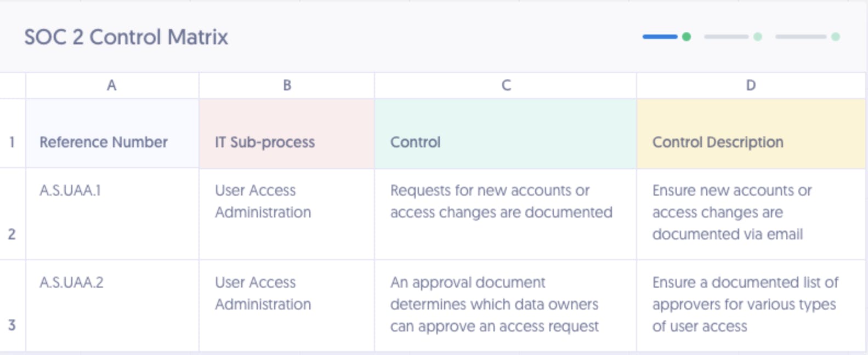
Task: Click the "Ensure a documented list of approvers" cell
Action: [x=751, y=306]
